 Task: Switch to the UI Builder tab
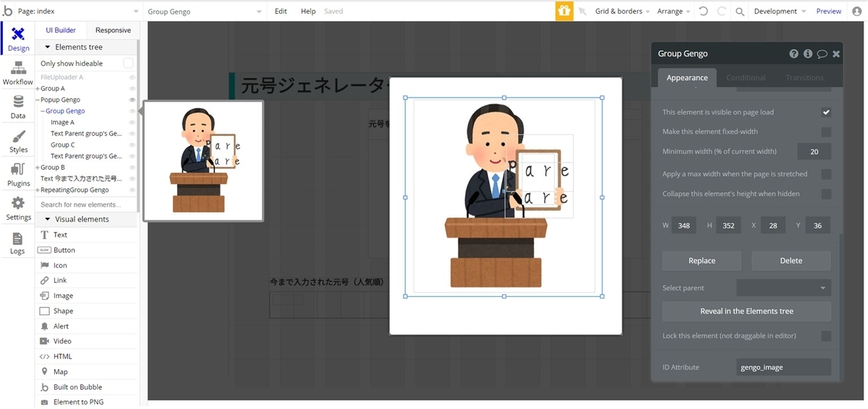(x=61, y=30)
